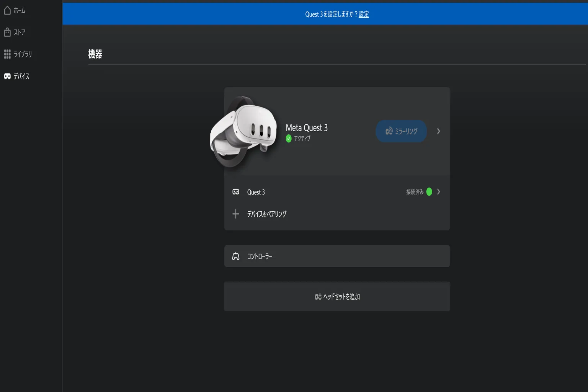
Task: Click the Home house icon in sidebar
Action: tap(7, 10)
